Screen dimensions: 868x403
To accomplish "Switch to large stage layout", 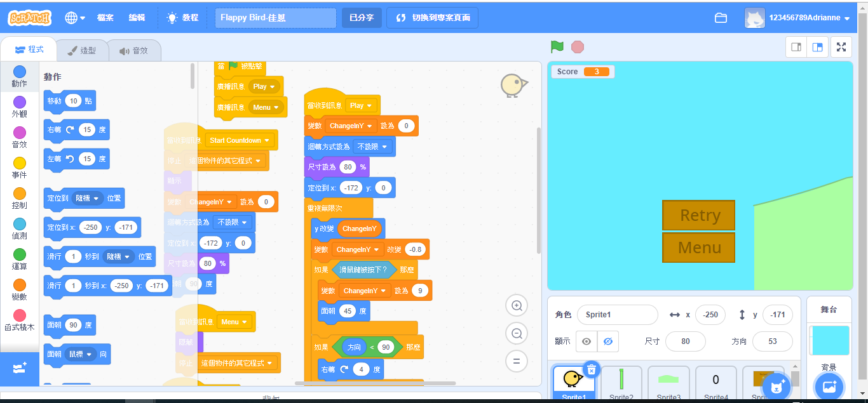I will [x=817, y=47].
